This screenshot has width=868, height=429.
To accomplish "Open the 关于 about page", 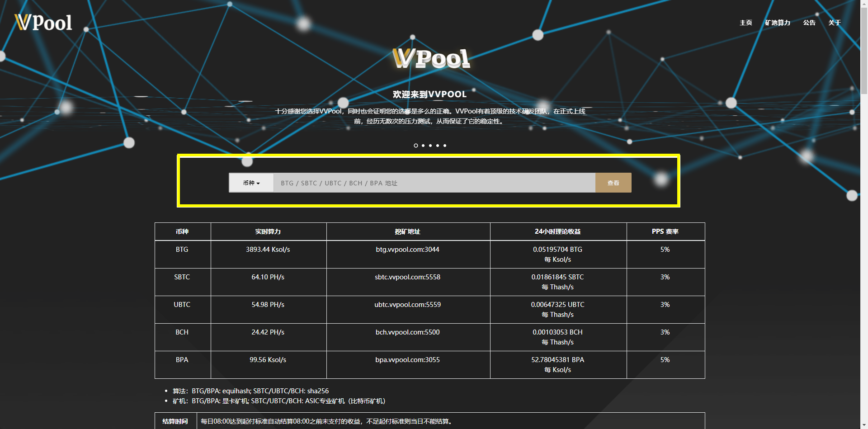I will [834, 23].
